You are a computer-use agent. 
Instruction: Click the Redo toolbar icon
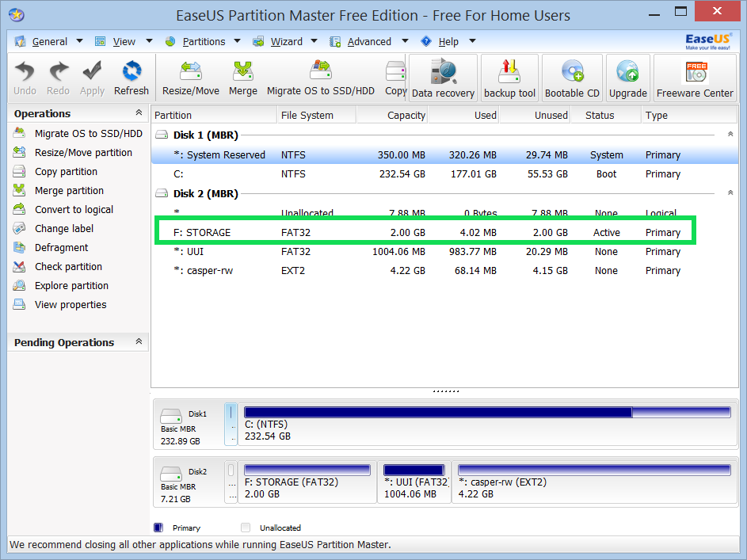click(x=58, y=78)
